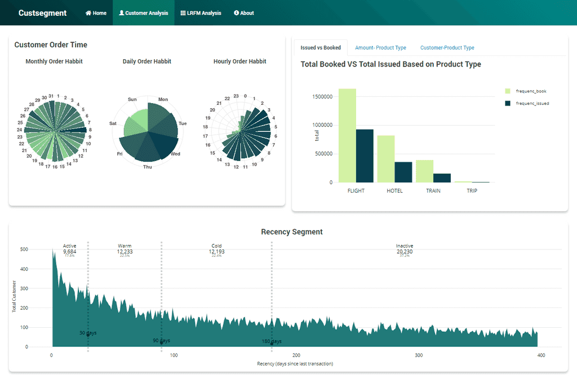Click the 180 days marker point
Image resolution: width=577 pixels, height=392 pixels.
pos(272,342)
